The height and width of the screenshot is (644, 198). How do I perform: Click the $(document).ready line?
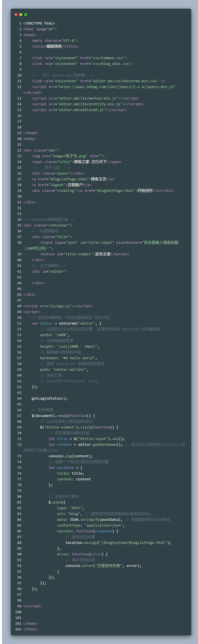click(63, 415)
